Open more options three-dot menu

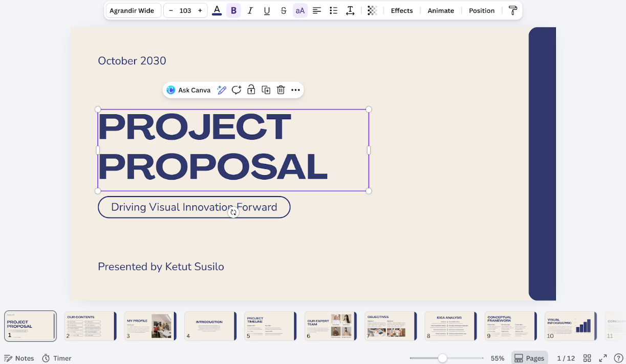pyautogui.click(x=295, y=90)
